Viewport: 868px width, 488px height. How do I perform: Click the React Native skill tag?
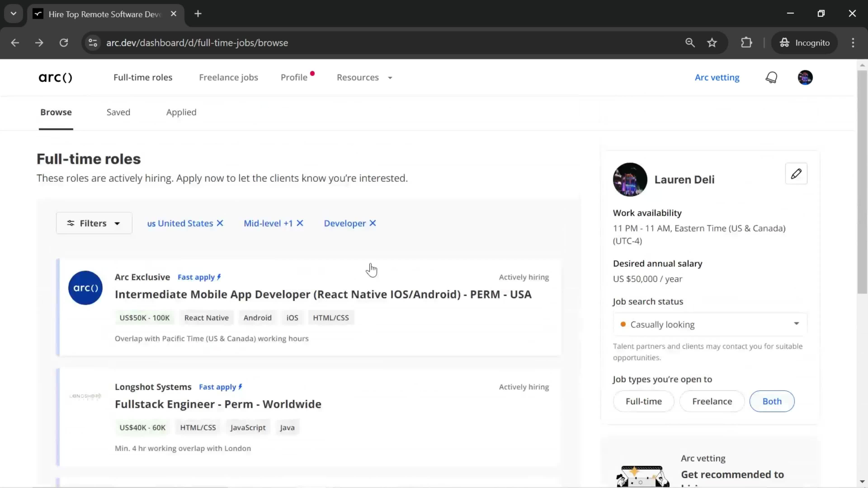point(206,318)
